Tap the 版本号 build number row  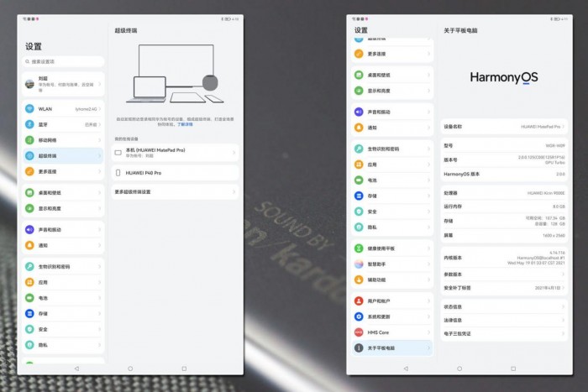(x=504, y=159)
